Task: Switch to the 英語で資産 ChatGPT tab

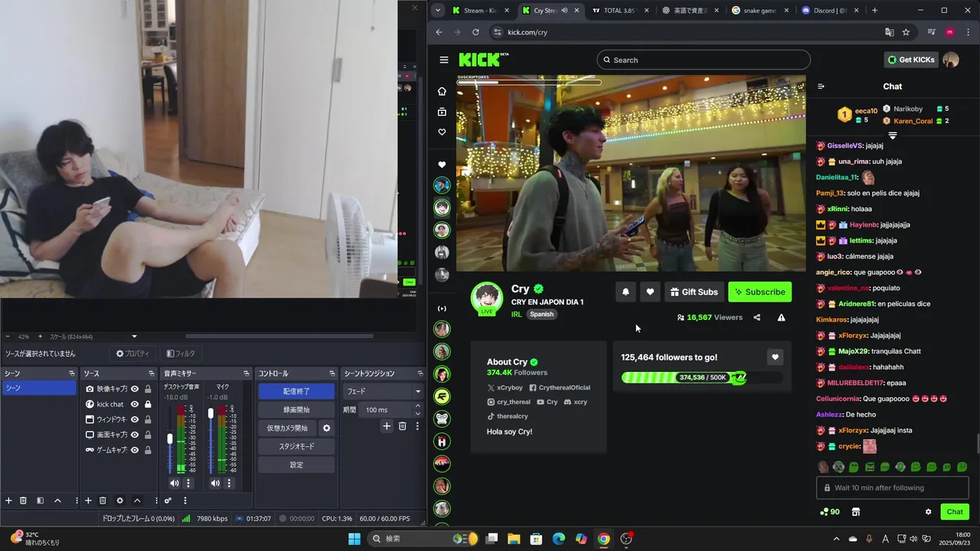Action: pos(690,11)
